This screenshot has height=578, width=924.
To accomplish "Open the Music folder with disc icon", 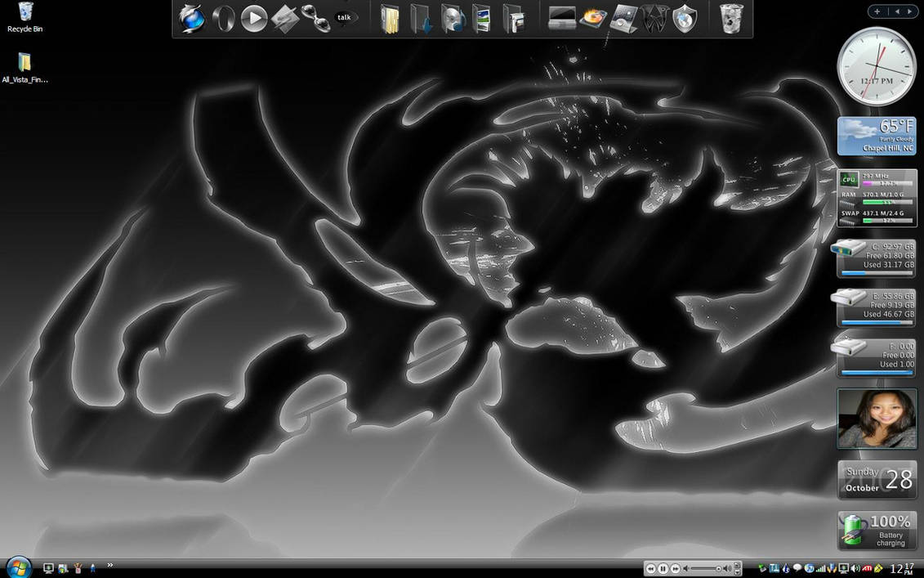I will click(453, 19).
